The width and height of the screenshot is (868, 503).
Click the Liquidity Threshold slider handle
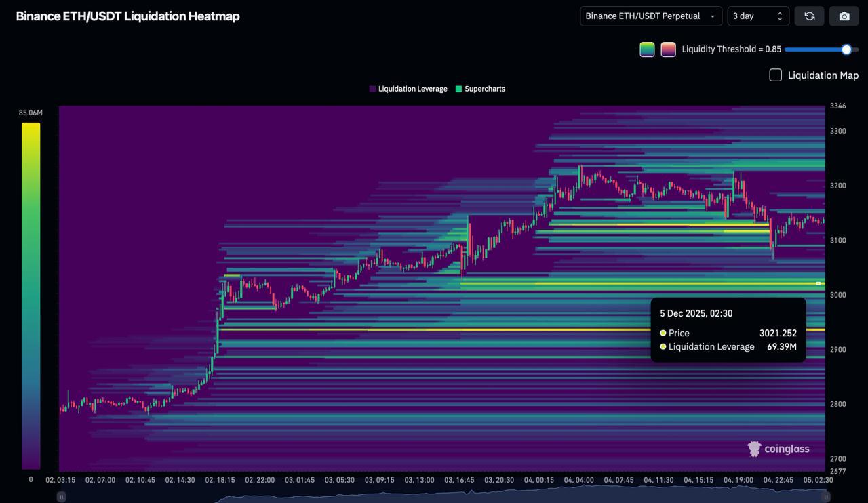click(x=846, y=49)
